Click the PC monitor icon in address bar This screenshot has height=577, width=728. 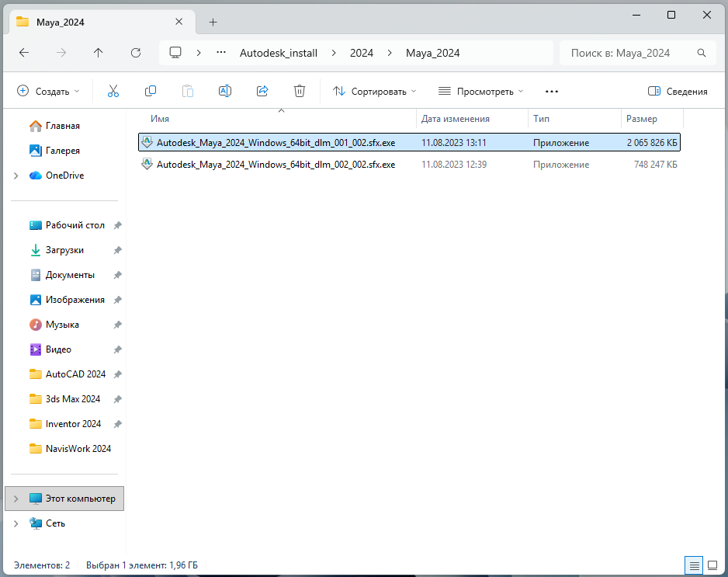tap(175, 53)
